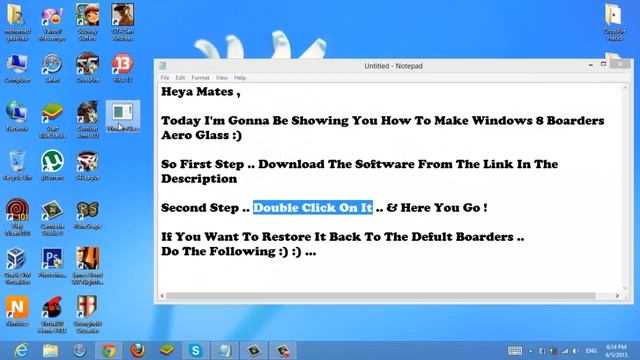This screenshot has width=640, height=360.
Task: Launch the Photoshop desktop shortcut
Action: 52,263
